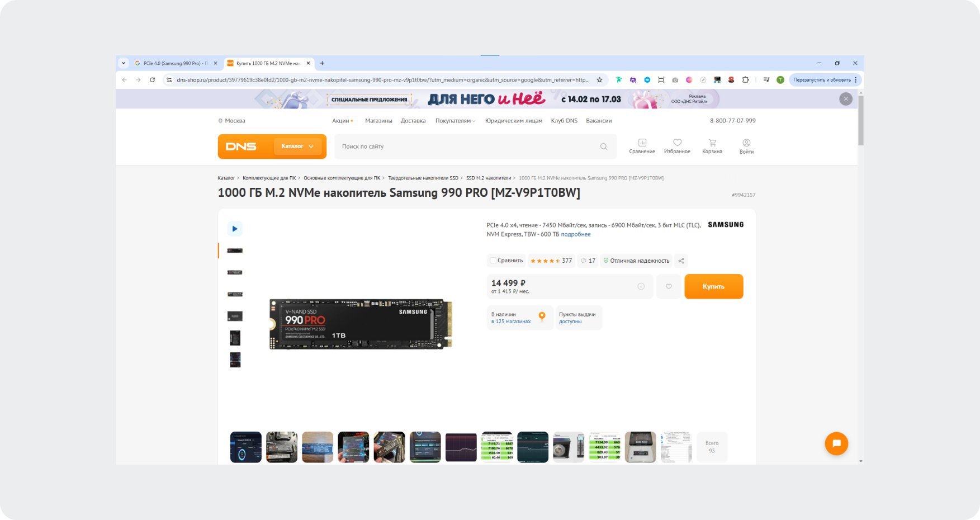Bookmark this page with the star icon
Viewport: 980px width, 520px height.
pos(600,80)
